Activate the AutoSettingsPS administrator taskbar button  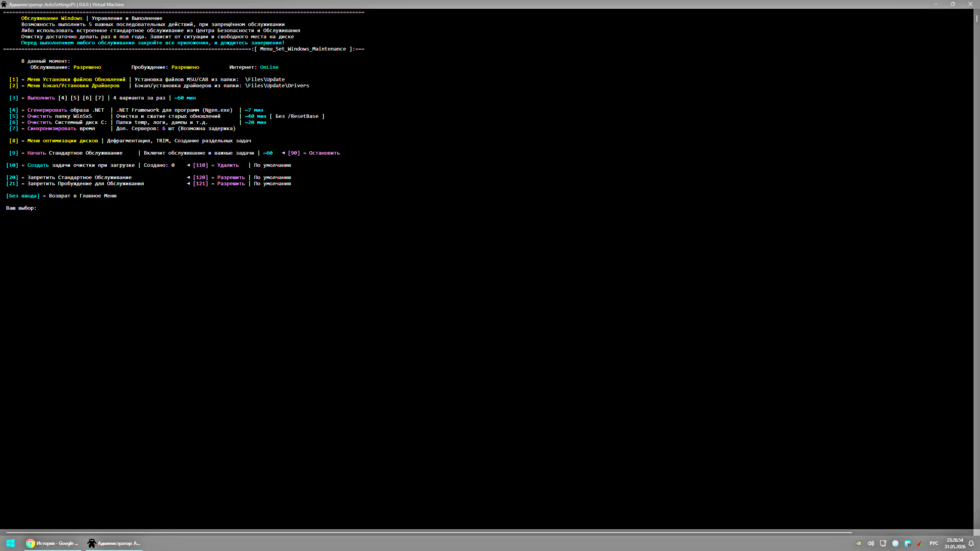pyautogui.click(x=114, y=543)
